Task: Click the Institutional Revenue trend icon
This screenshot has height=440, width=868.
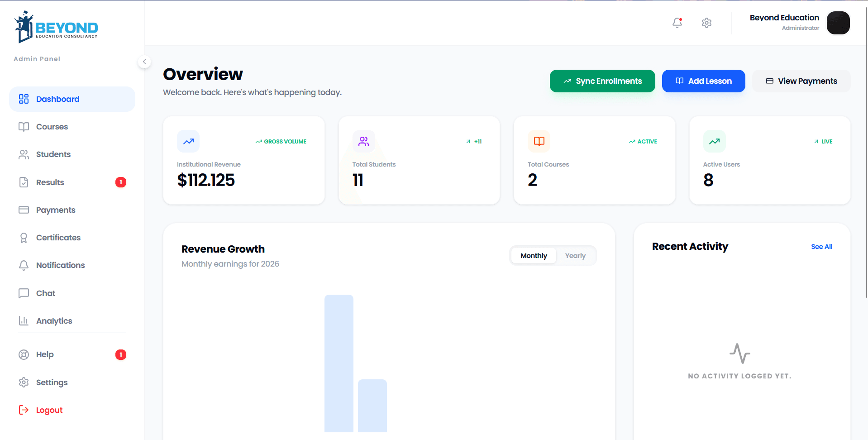Action: pos(188,141)
